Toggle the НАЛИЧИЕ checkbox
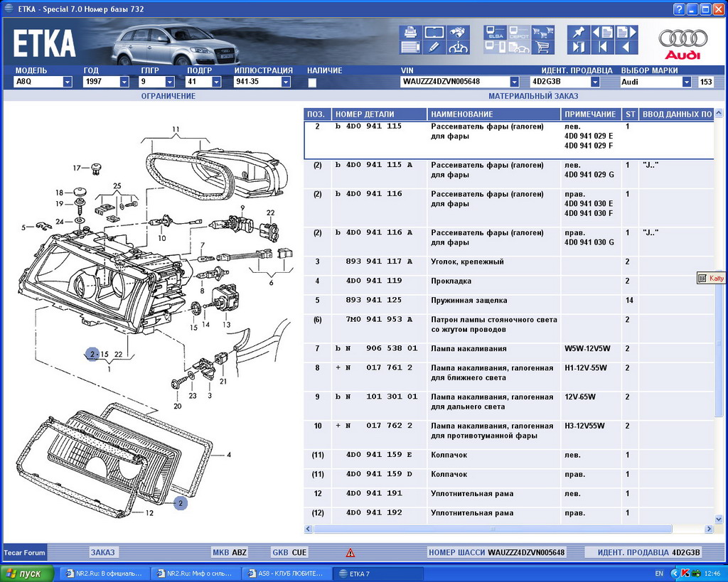This screenshot has width=728, height=582. (312, 82)
